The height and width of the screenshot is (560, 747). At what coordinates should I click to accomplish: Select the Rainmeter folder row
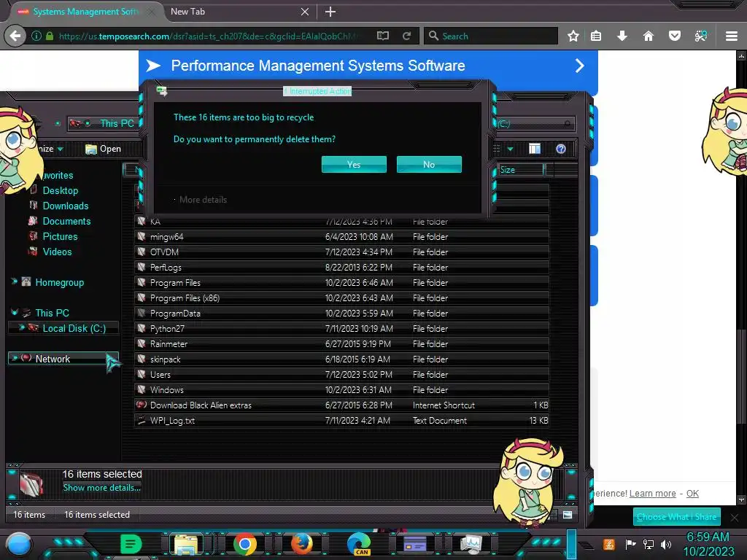coord(341,343)
